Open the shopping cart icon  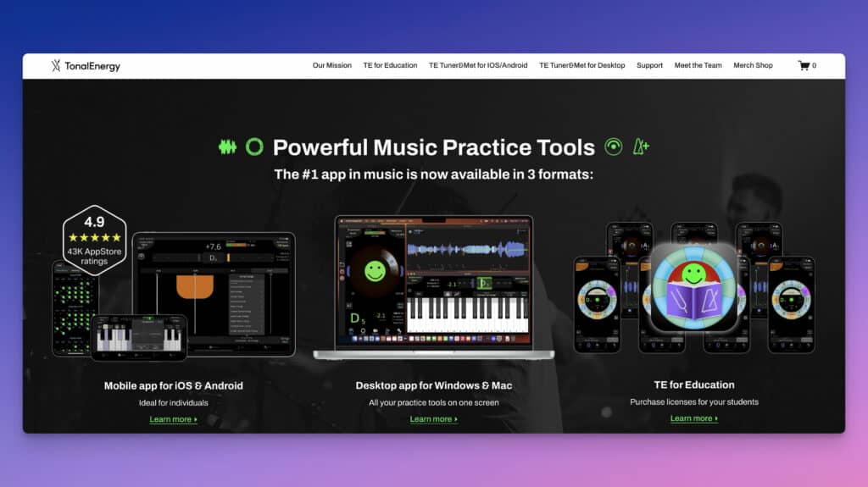(x=804, y=65)
